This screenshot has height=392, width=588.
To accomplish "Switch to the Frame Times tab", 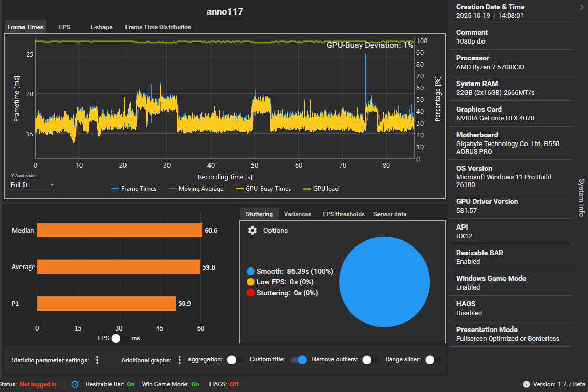I will [x=26, y=27].
